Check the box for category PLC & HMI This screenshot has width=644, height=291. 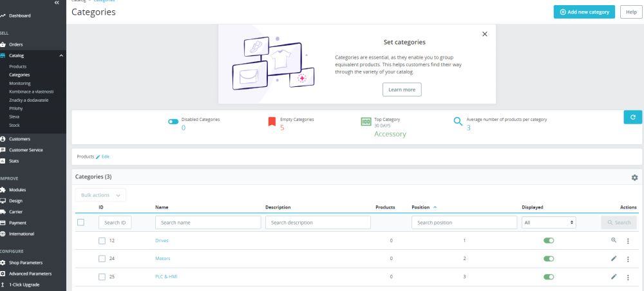tap(102, 277)
